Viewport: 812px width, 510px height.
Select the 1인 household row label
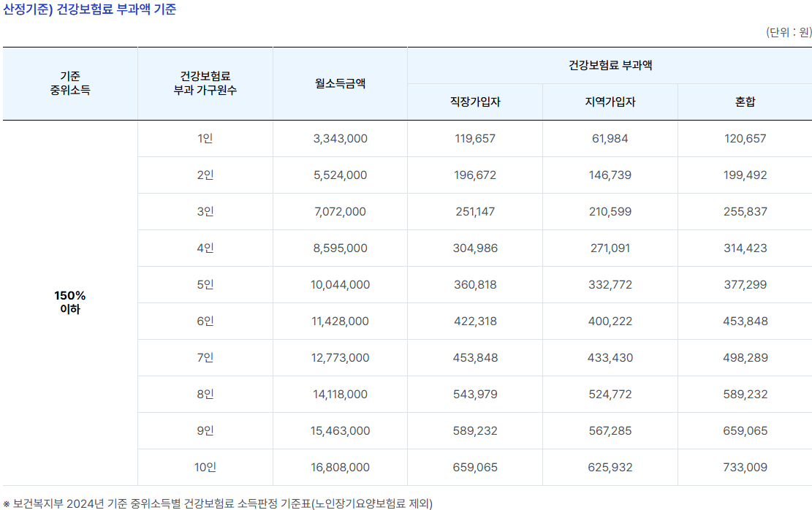(205, 138)
